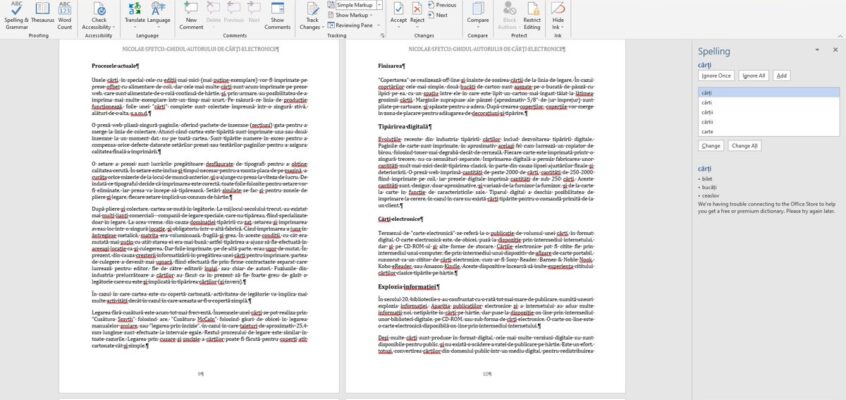The image size is (846, 400).
Task: Click the page number at bottom of left page
Action: pyautogui.click(x=200, y=373)
